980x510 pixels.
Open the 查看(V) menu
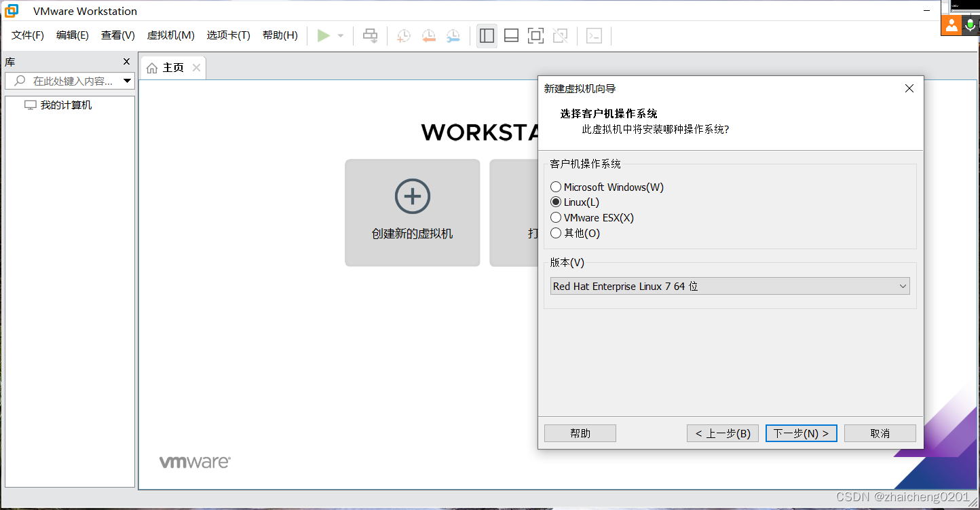118,35
